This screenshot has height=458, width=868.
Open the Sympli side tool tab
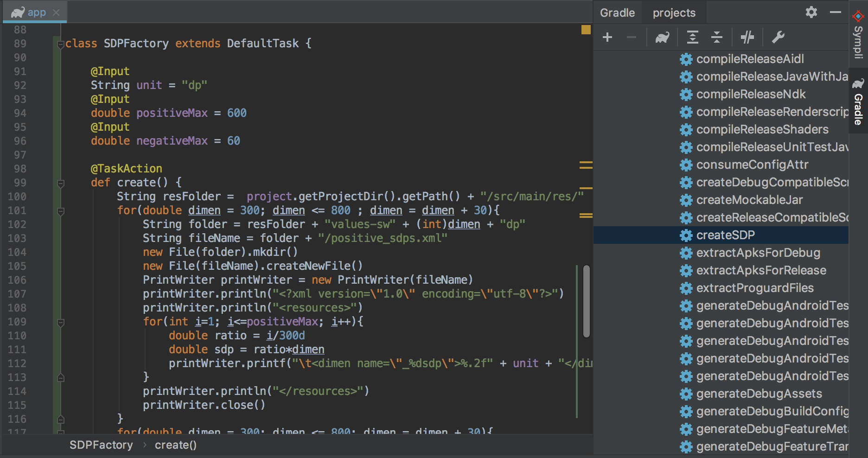pos(858,35)
